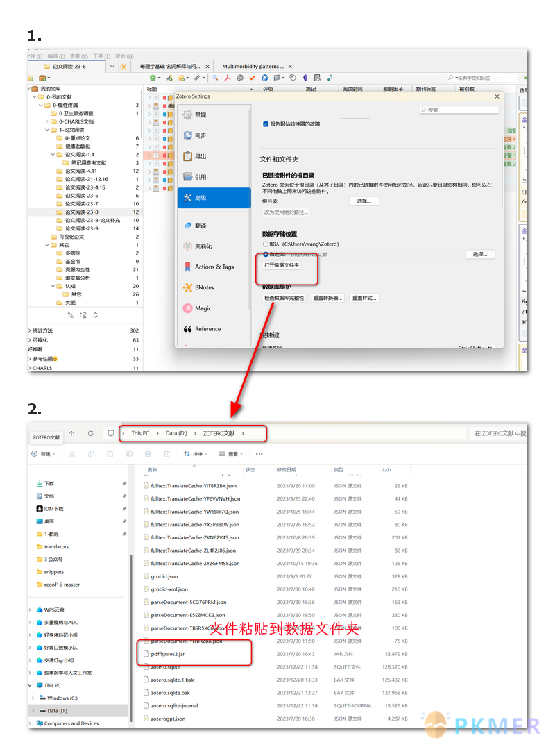
Task: Select the 可视化论文 collection in Zotero
Action: click(71, 237)
